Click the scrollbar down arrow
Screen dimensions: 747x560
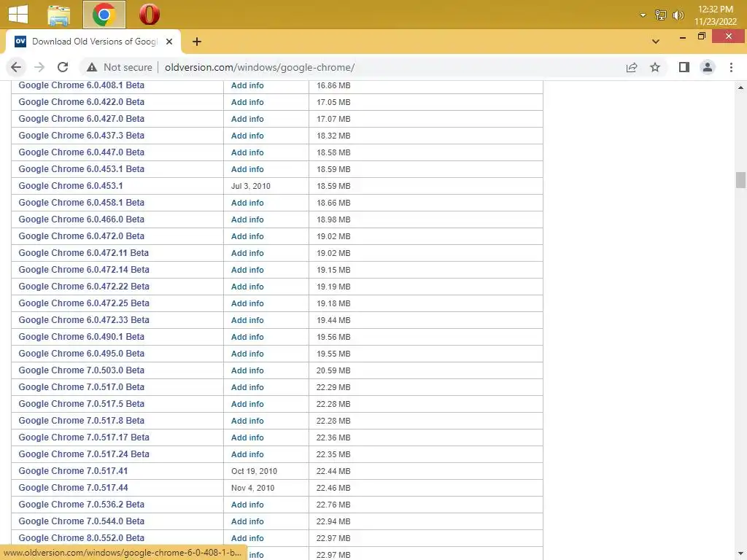click(740, 554)
